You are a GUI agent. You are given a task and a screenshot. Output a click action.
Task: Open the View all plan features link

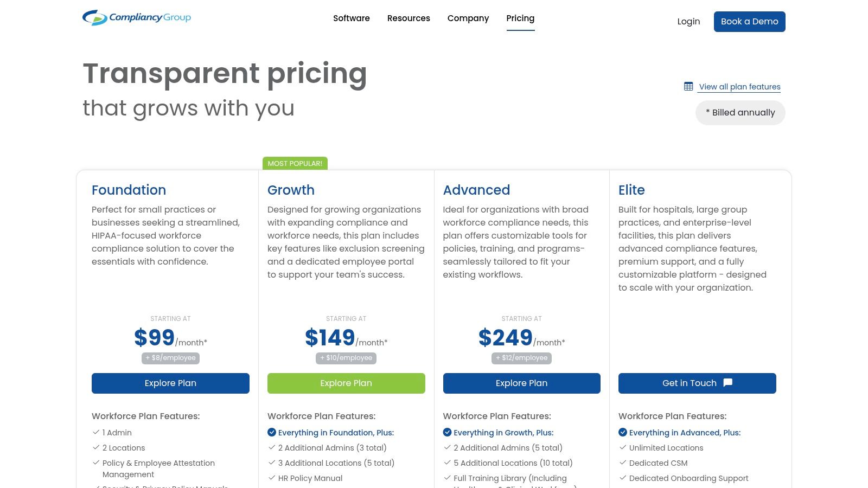point(739,87)
